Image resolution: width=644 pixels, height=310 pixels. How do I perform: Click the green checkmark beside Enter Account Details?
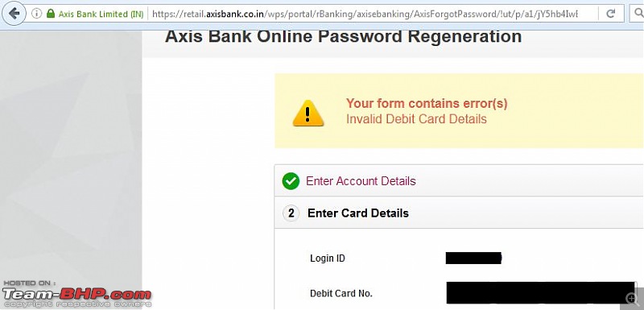(x=291, y=181)
